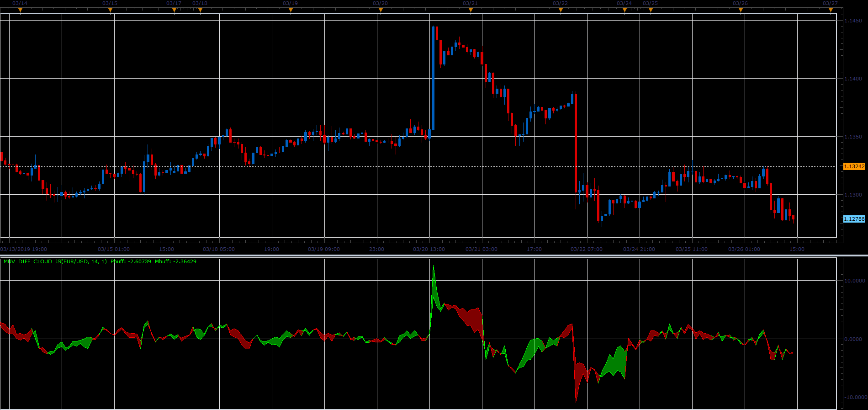Click the 03/18 05:00 time label
Image resolution: width=868 pixels, height=410 pixels.
pos(219,249)
